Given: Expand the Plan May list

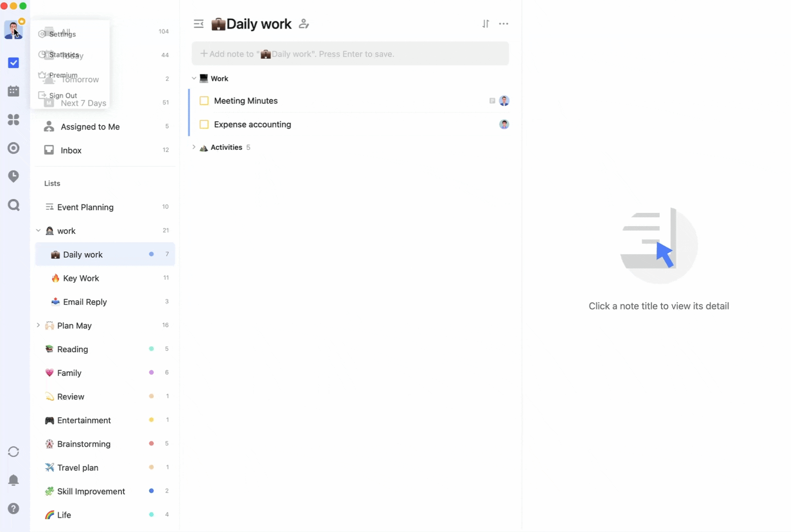Looking at the screenshot, I should coord(38,326).
